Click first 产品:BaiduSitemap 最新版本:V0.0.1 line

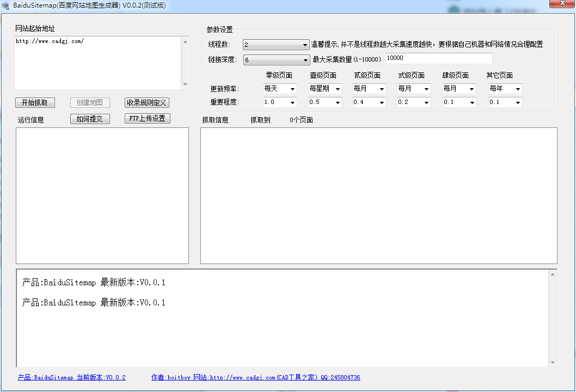tap(94, 283)
